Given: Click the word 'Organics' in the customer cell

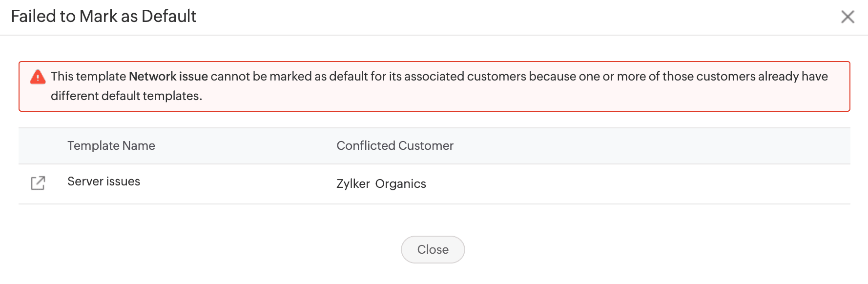Looking at the screenshot, I should [x=400, y=184].
